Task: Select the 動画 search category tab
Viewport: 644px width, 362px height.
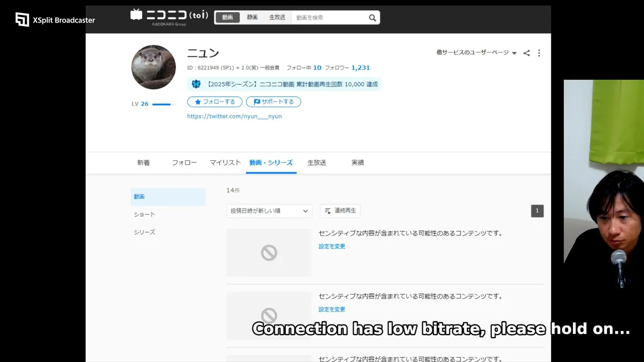Action: tap(227, 18)
